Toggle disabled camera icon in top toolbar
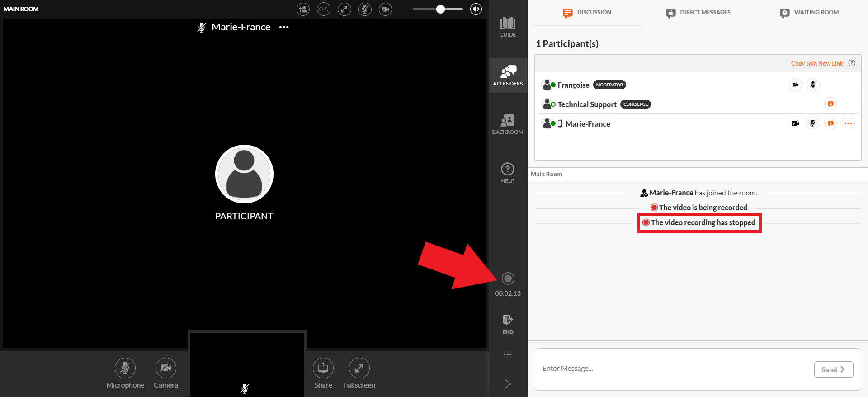868x397 pixels. [x=385, y=9]
